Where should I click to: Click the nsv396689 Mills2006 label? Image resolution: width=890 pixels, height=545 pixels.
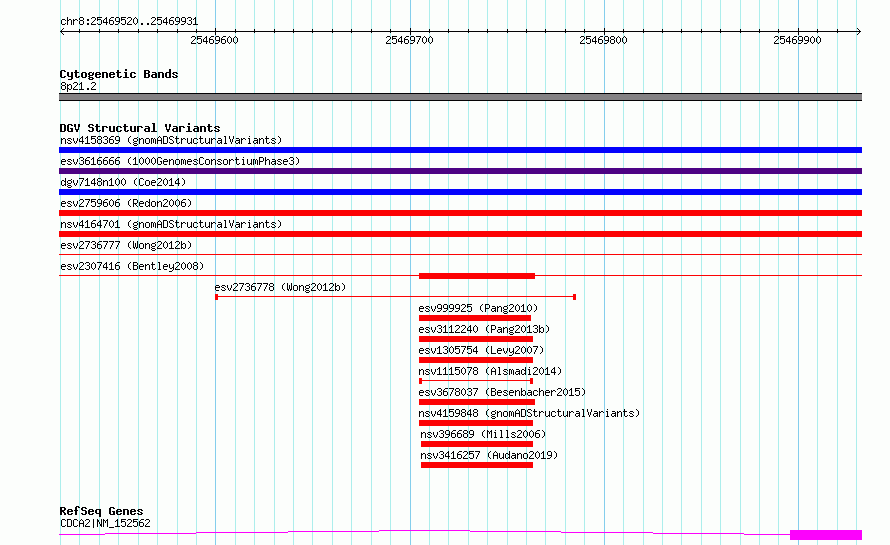point(483,434)
